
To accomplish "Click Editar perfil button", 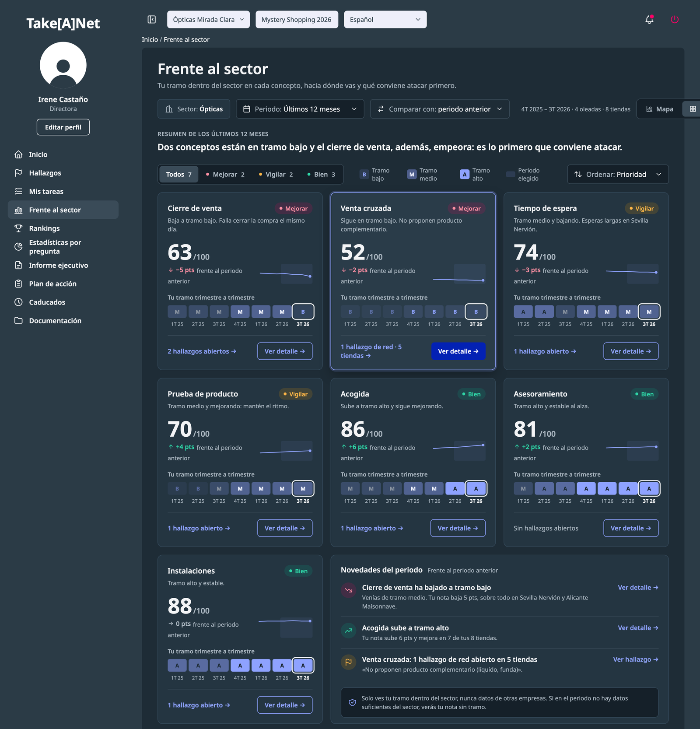I will 63,127.
